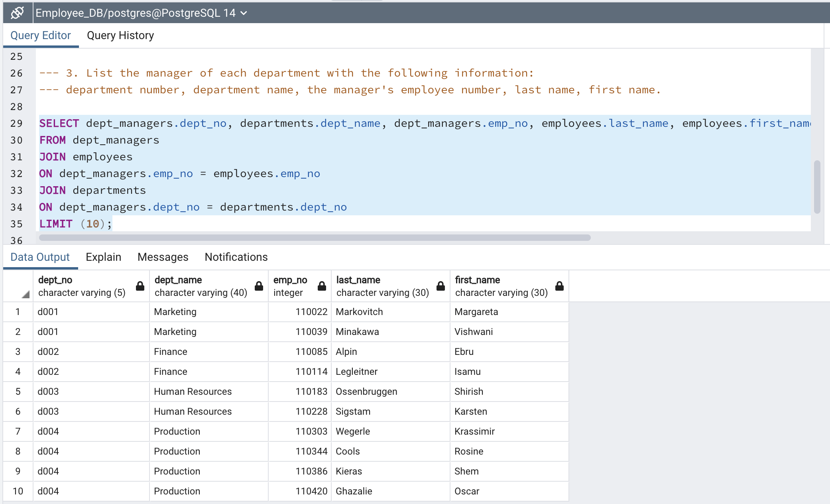Click the lock icon on emp_no column

point(321,285)
